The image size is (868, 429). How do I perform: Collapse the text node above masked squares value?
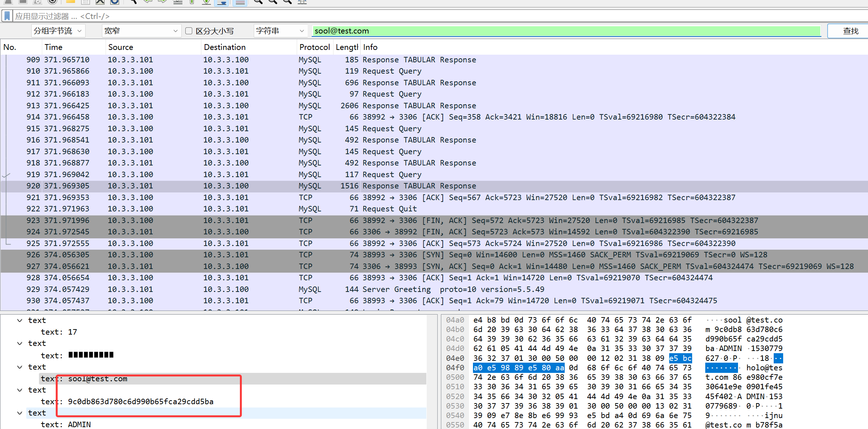20,343
